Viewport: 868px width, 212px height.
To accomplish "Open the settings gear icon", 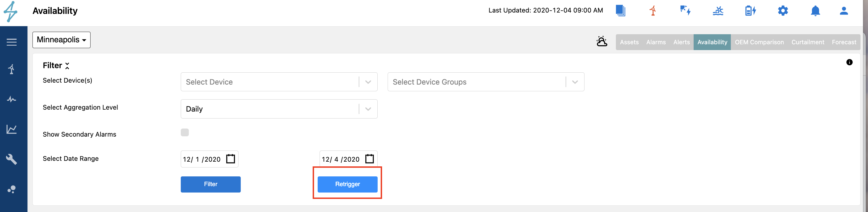I will pos(783,11).
